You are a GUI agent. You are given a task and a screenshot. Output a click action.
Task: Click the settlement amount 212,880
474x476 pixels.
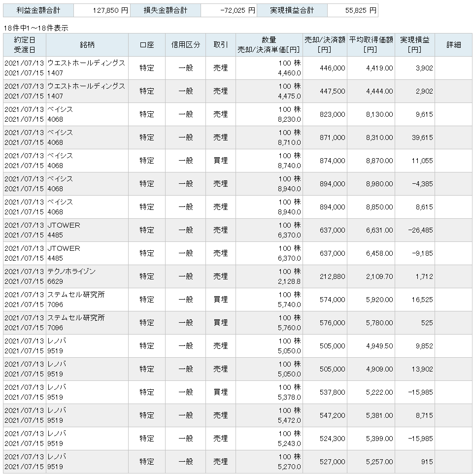pyautogui.click(x=332, y=276)
